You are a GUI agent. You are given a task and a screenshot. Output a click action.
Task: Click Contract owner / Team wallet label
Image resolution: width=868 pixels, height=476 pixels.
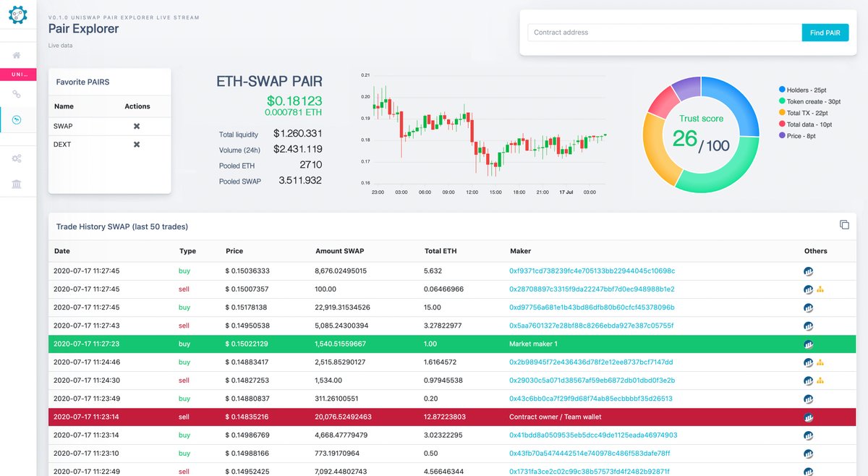(556, 417)
